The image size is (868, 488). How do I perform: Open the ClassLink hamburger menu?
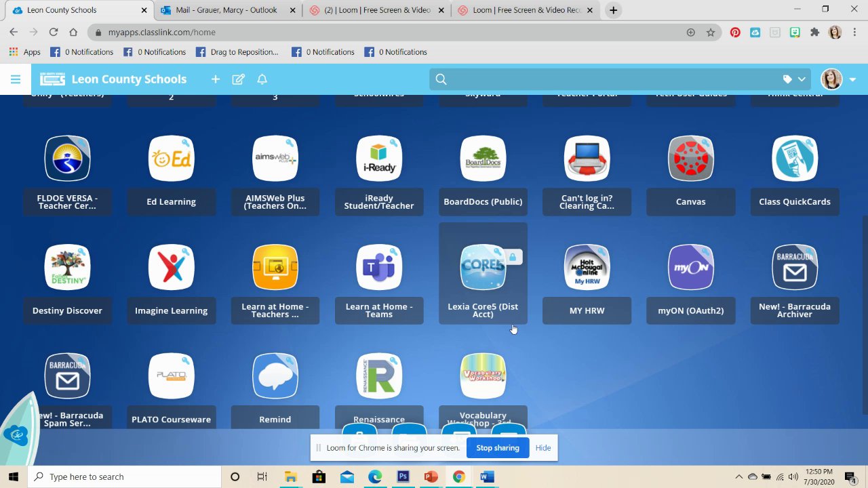coord(16,79)
